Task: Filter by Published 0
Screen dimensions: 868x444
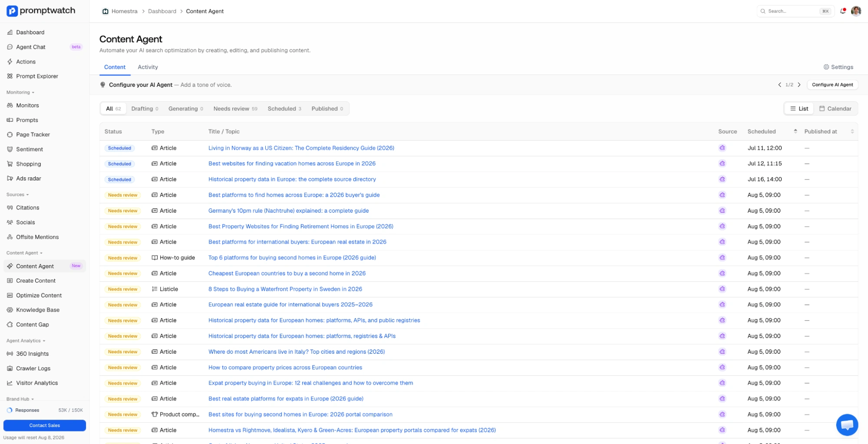Action: (327, 109)
